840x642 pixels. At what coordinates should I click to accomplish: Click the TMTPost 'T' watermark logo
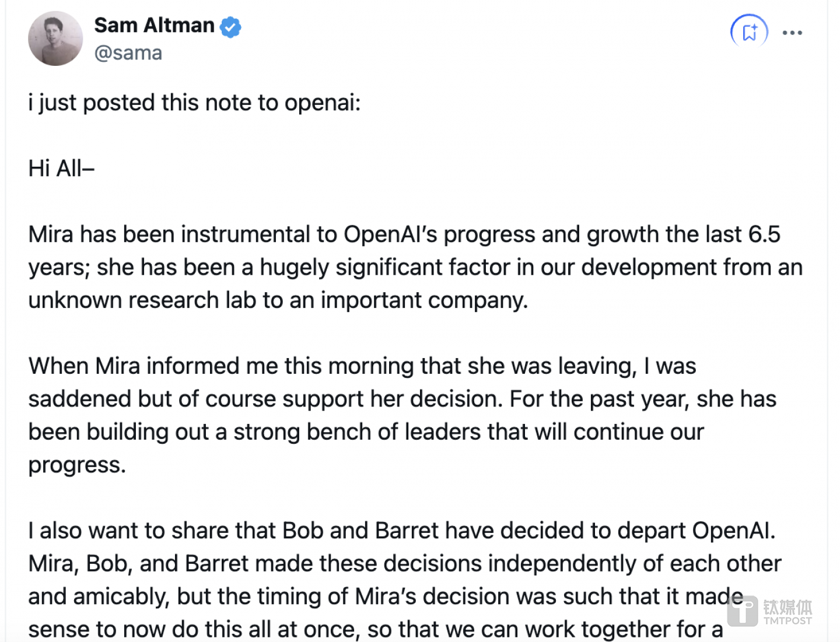click(743, 611)
